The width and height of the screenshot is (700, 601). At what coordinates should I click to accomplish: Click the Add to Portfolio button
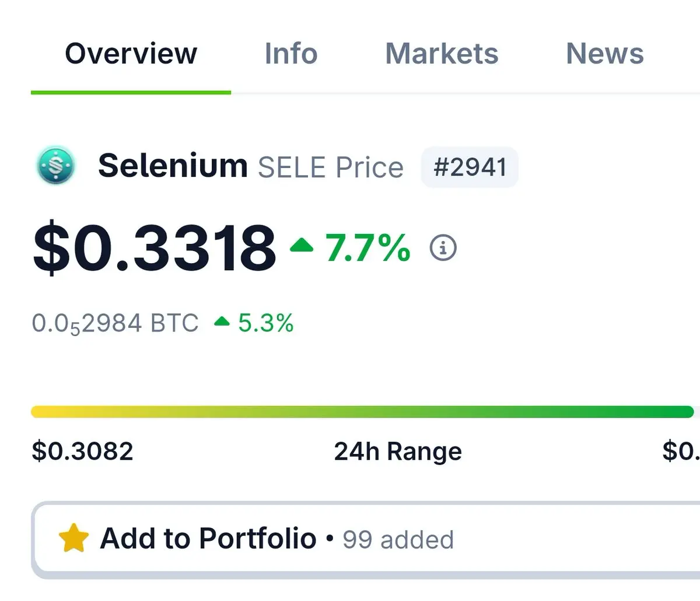pyautogui.click(x=366, y=539)
